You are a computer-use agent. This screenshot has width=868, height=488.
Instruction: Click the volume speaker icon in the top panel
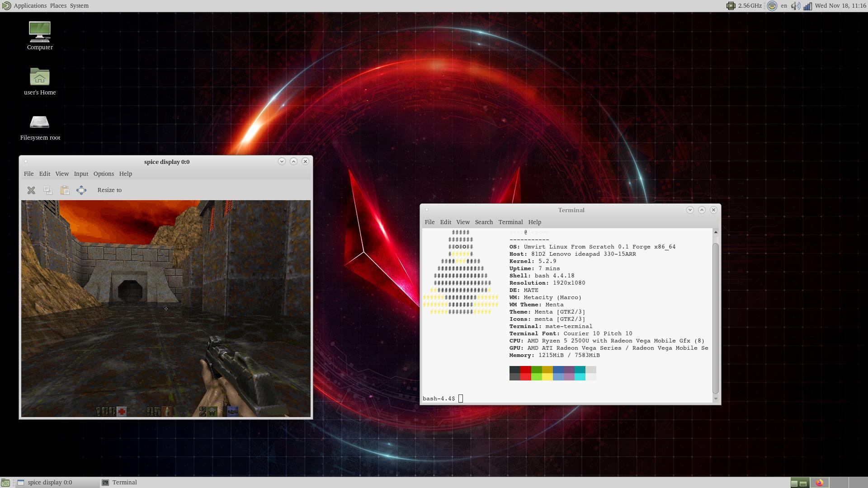coord(795,6)
